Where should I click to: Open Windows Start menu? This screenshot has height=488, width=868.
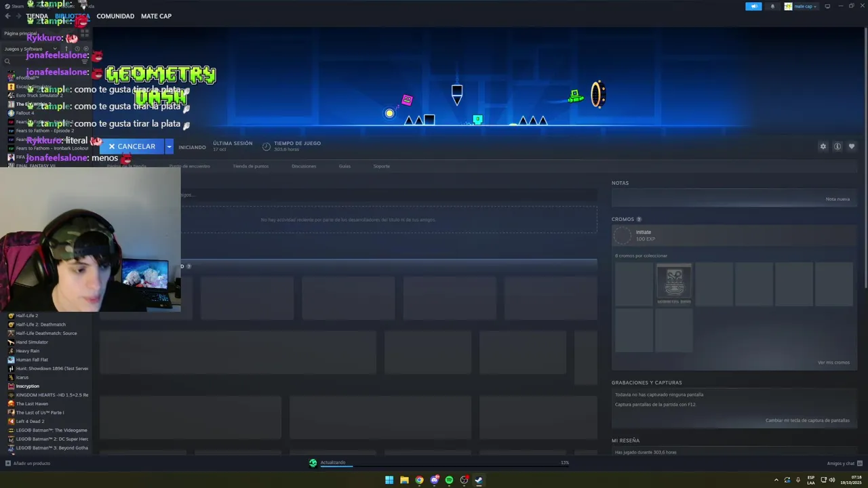[x=389, y=480]
